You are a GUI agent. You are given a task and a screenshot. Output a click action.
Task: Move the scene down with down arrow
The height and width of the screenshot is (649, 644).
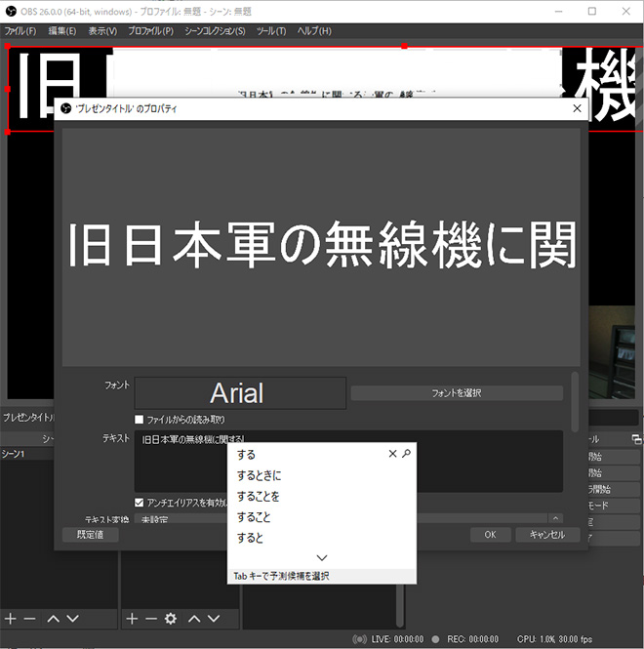point(73,619)
